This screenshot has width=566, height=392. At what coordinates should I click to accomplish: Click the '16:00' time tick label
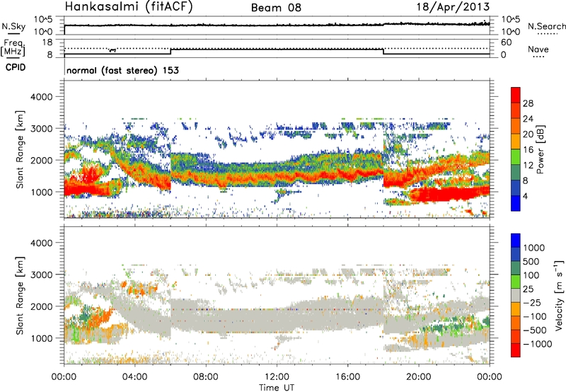(347, 376)
